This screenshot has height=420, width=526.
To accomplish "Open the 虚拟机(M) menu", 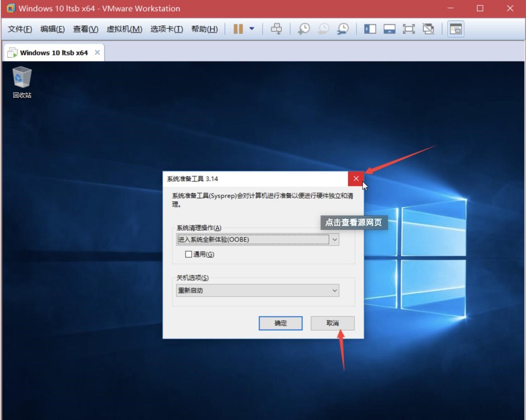I will pos(124,29).
